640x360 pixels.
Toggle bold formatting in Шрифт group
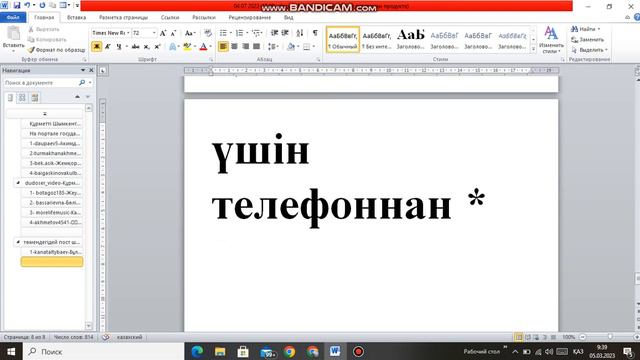(x=97, y=47)
